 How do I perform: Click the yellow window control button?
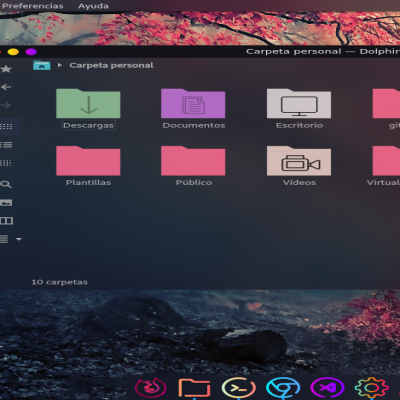coord(13,52)
